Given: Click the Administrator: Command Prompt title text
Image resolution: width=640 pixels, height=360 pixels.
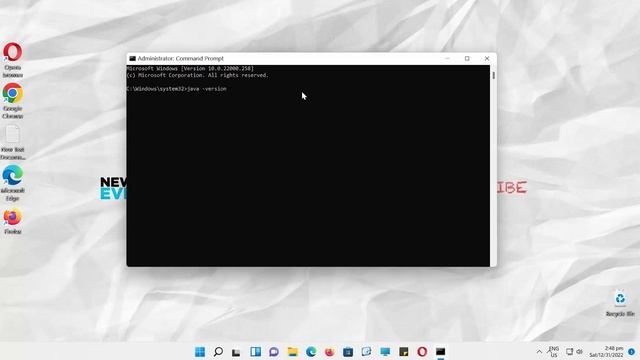Looking at the screenshot, I should [x=180, y=58].
